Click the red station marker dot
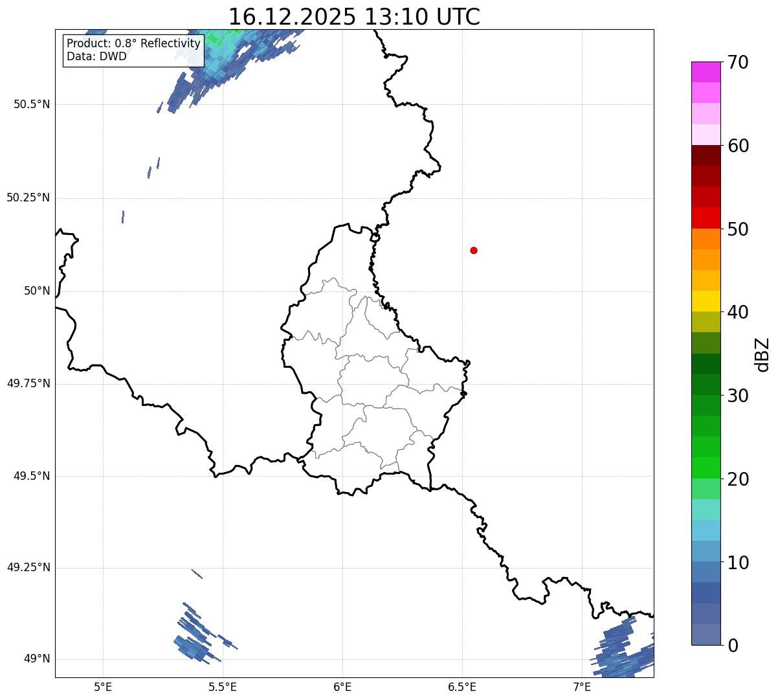 (474, 250)
